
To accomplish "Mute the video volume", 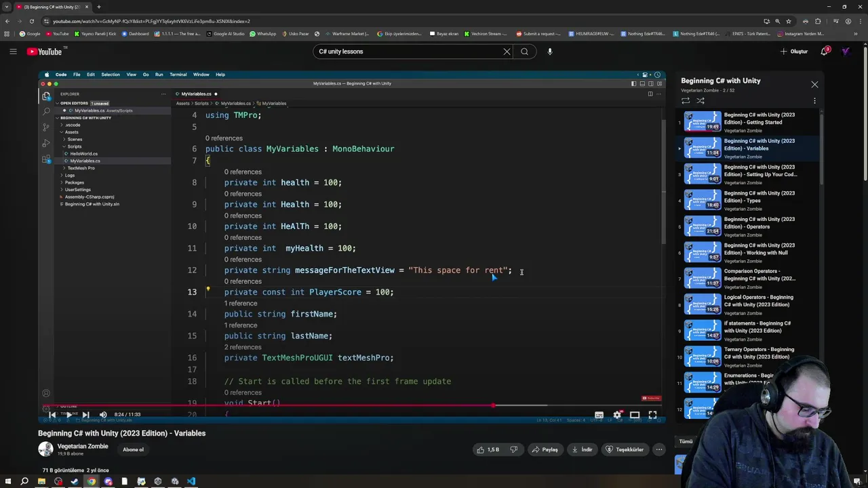I will [103, 414].
